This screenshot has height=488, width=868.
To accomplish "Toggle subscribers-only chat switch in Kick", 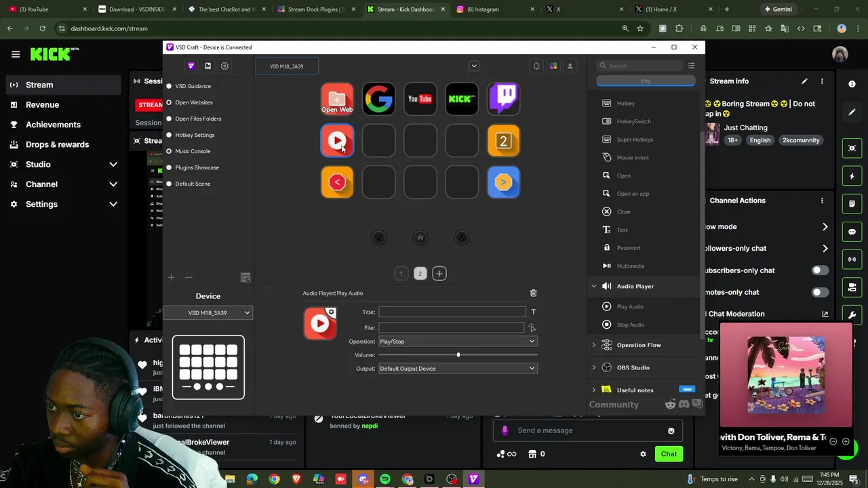I will 820,270.
